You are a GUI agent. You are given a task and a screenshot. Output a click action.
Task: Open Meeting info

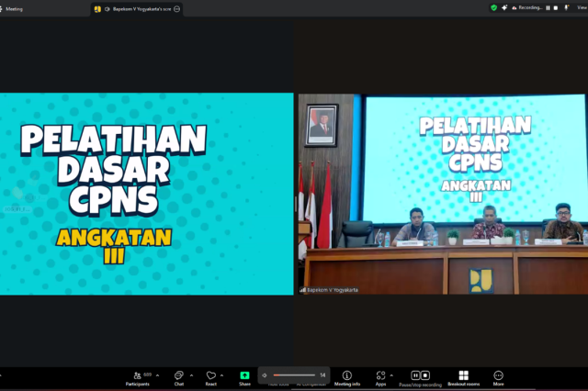[347, 378]
